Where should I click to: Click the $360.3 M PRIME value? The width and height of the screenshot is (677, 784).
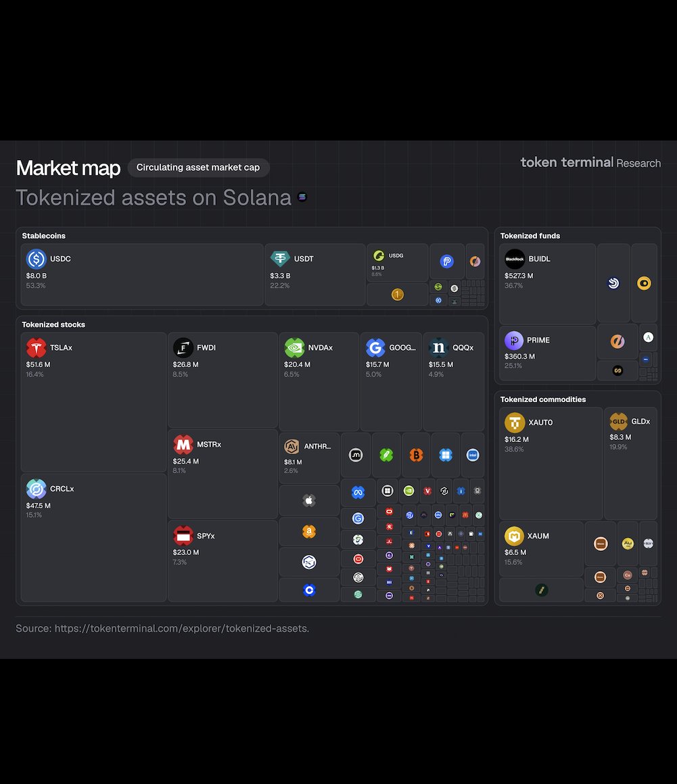[x=519, y=356]
